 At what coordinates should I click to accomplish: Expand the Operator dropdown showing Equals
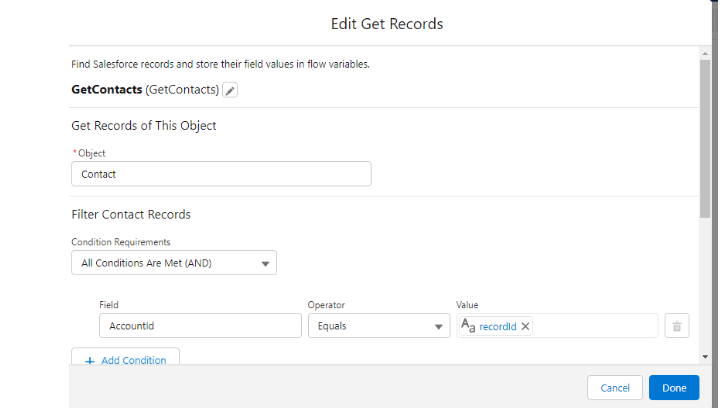(x=379, y=326)
